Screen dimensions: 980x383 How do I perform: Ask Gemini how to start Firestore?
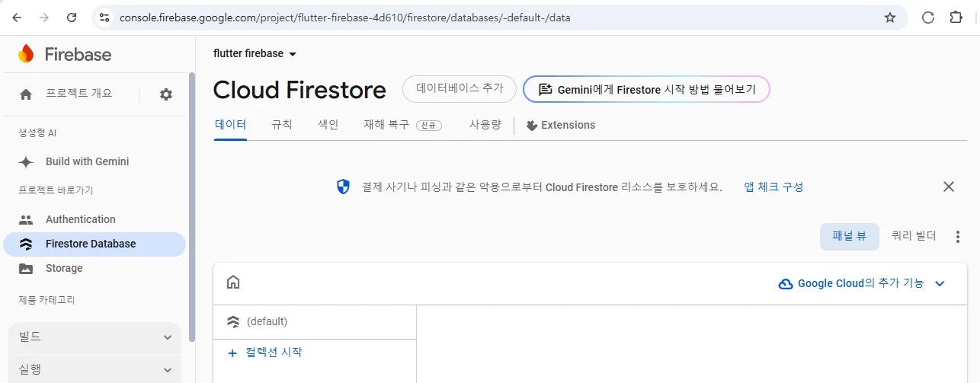[646, 89]
